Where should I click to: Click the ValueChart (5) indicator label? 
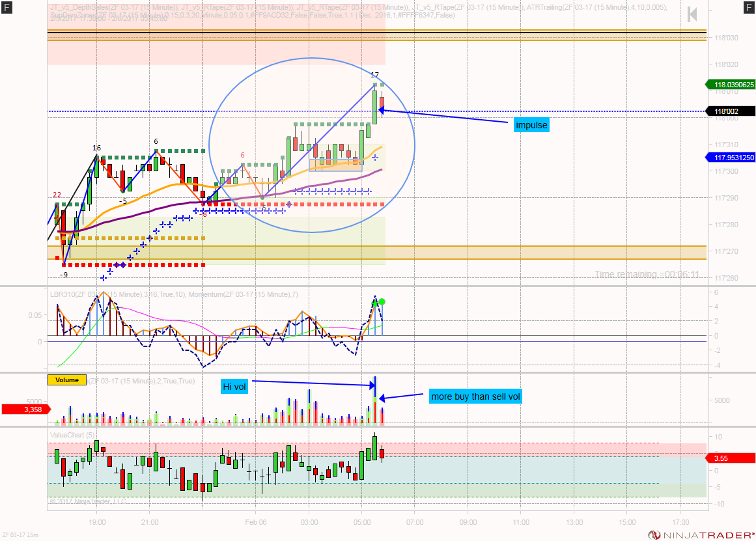tap(72, 435)
